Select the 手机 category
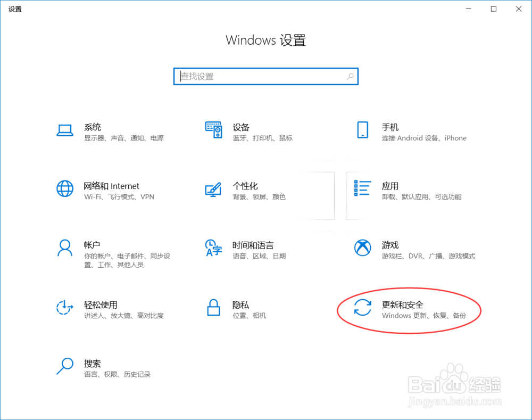Screen dimensions: 532x420 (x=389, y=127)
